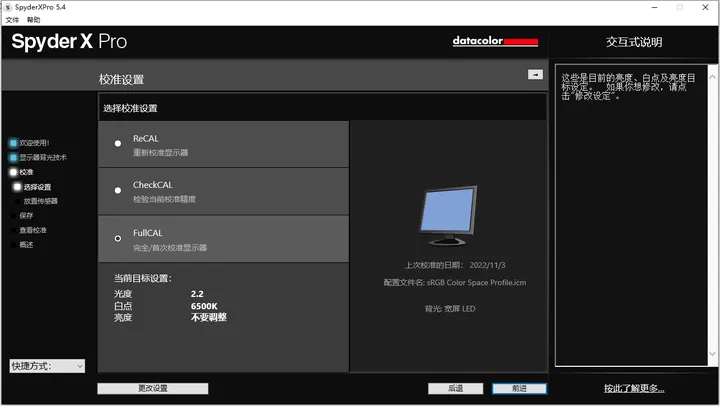Click the 交互式说明 heading

[x=634, y=42]
